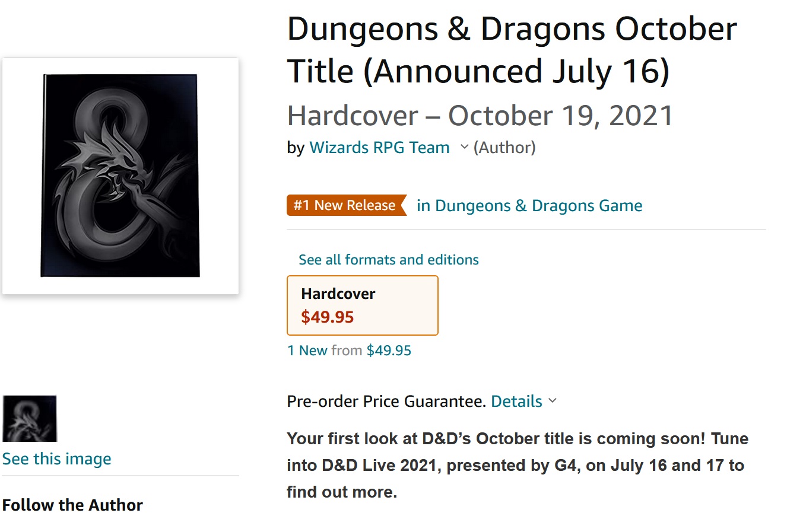787x532 pixels.
Task: Click the #1 New Release badge
Action: pos(347,205)
